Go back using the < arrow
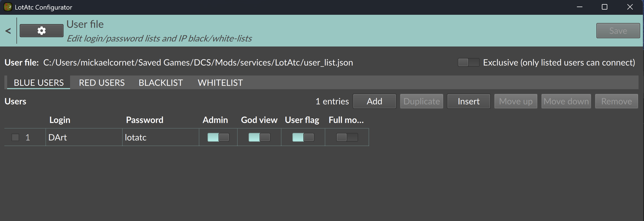This screenshot has height=221, width=644. click(8, 31)
